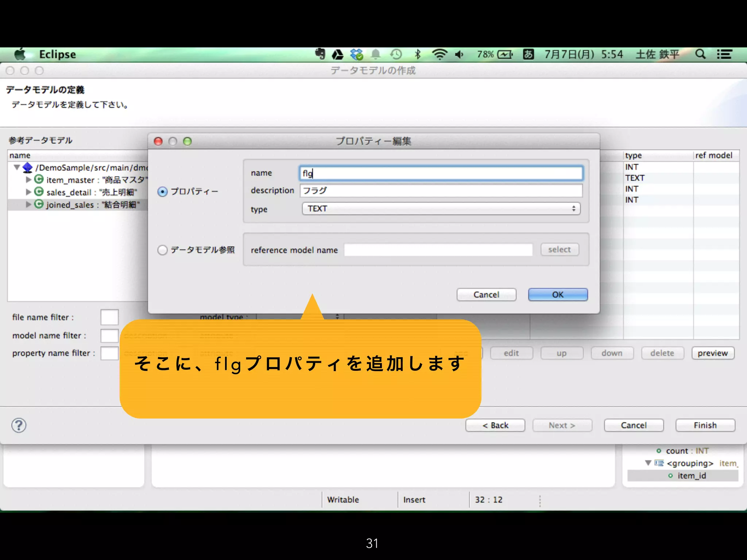Select the item_id outline entry
The image size is (747, 560).
[x=692, y=475]
